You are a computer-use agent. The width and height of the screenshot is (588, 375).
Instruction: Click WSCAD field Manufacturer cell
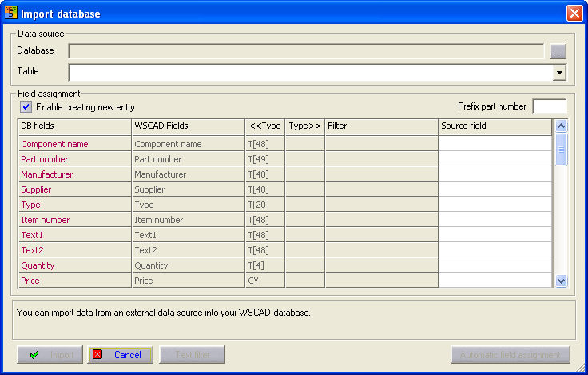click(x=189, y=174)
